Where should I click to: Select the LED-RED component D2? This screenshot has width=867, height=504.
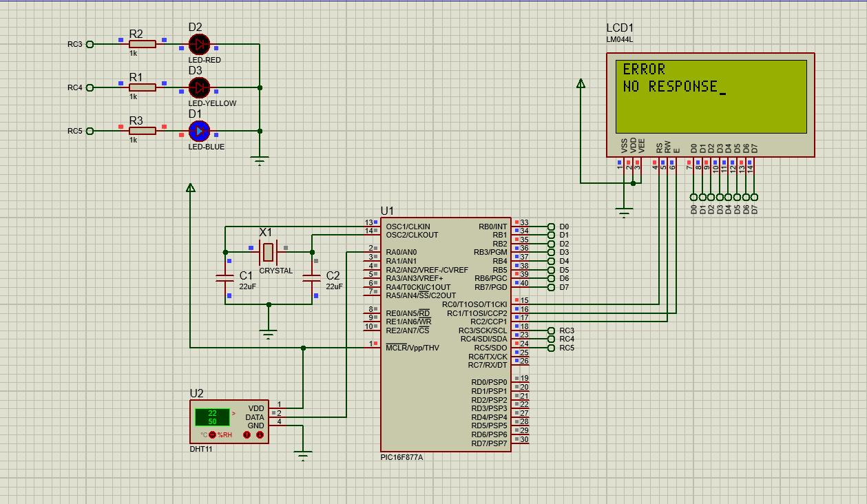(199, 43)
